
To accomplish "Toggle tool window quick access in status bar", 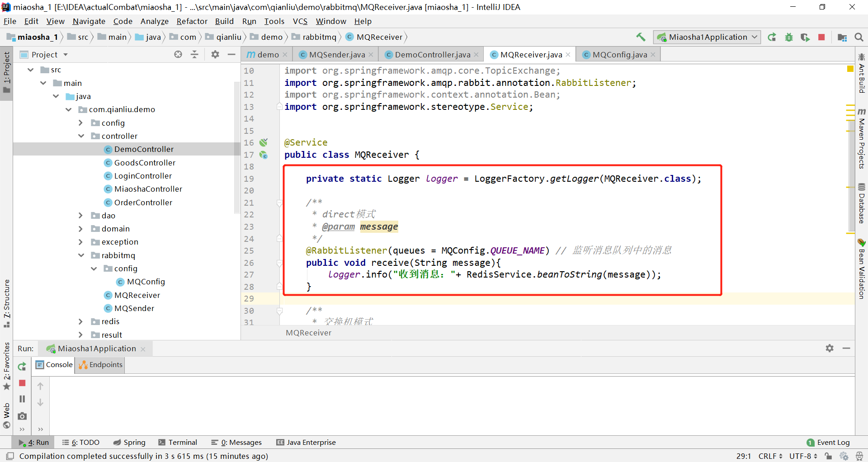I will tap(10, 456).
